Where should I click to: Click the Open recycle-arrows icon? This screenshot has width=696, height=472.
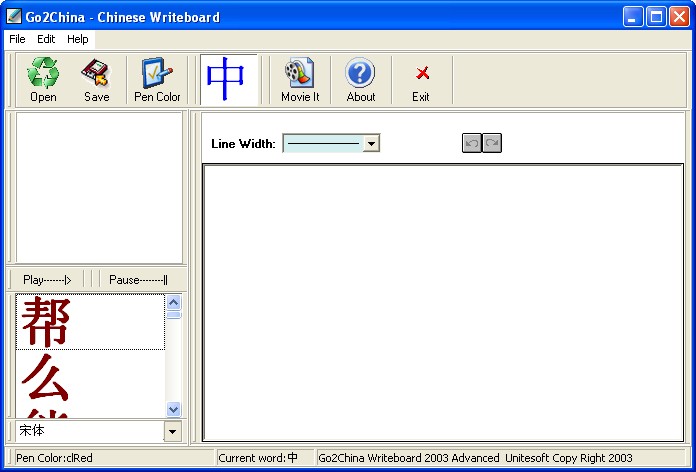pos(43,73)
